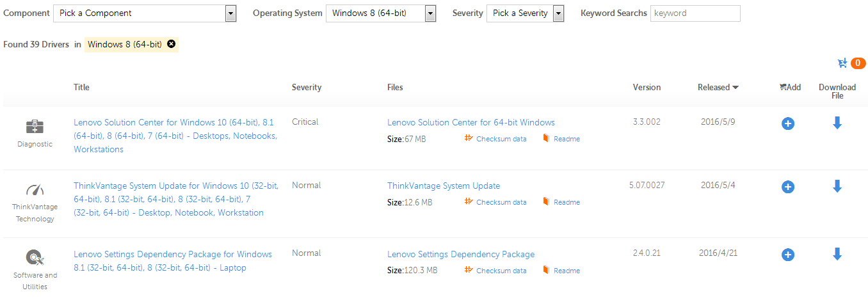This screenshot has width=868, height=302.
Task: Add ThinkVantage System Update to download list
Action: 788,187
